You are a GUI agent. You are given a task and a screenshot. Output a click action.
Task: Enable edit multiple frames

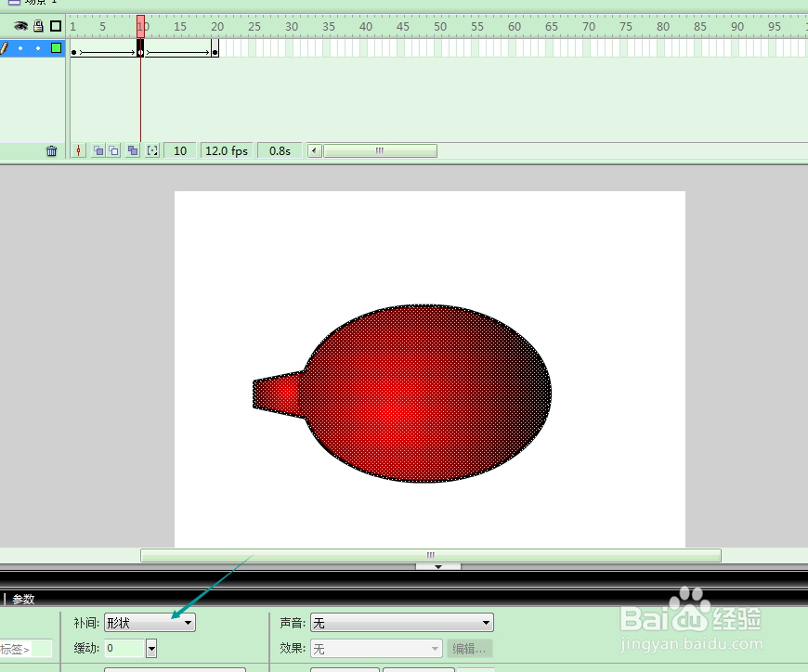point(133,151)
